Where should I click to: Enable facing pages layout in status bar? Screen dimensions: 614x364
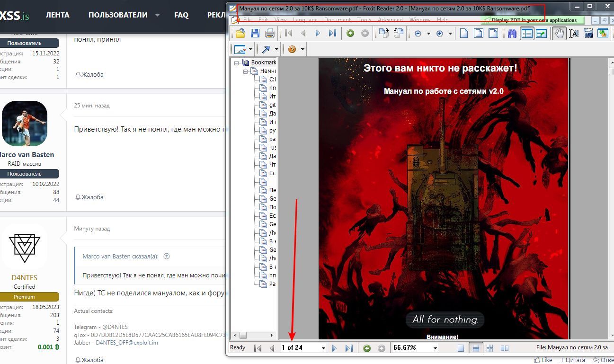pos(505,348)
